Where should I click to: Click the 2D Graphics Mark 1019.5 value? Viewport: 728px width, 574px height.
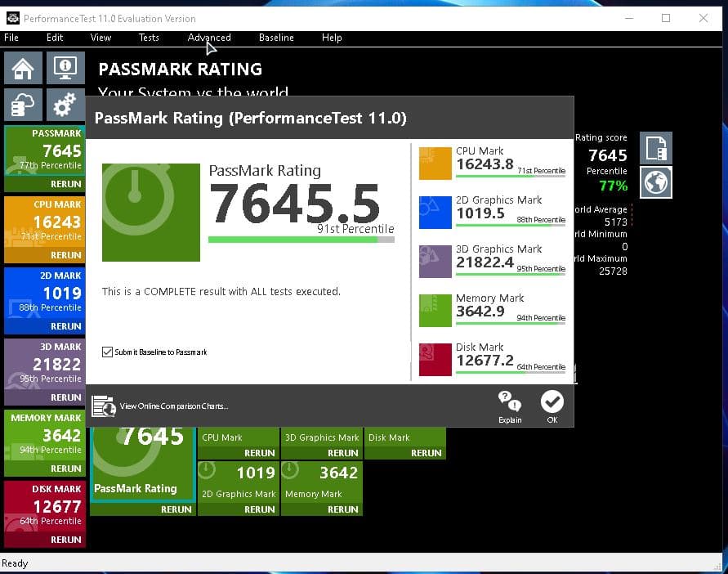click(x=480, y=213)
